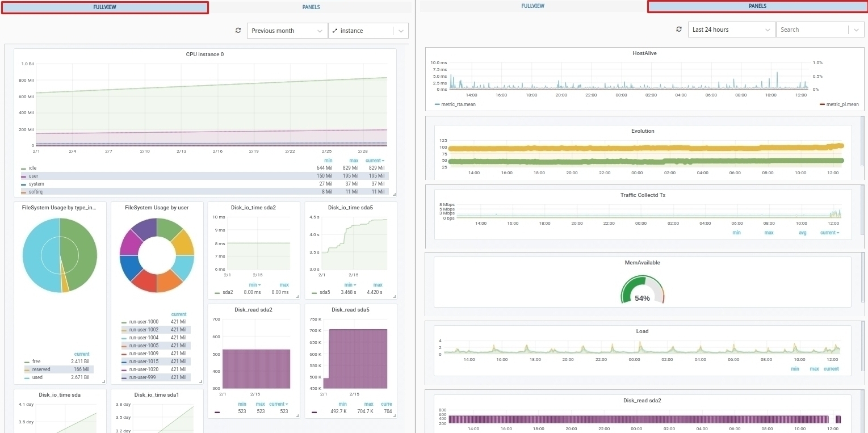This screenshot has height=433, width=868.
Task: Select run-user-1020 legend row
Action: tap(156, 369)
